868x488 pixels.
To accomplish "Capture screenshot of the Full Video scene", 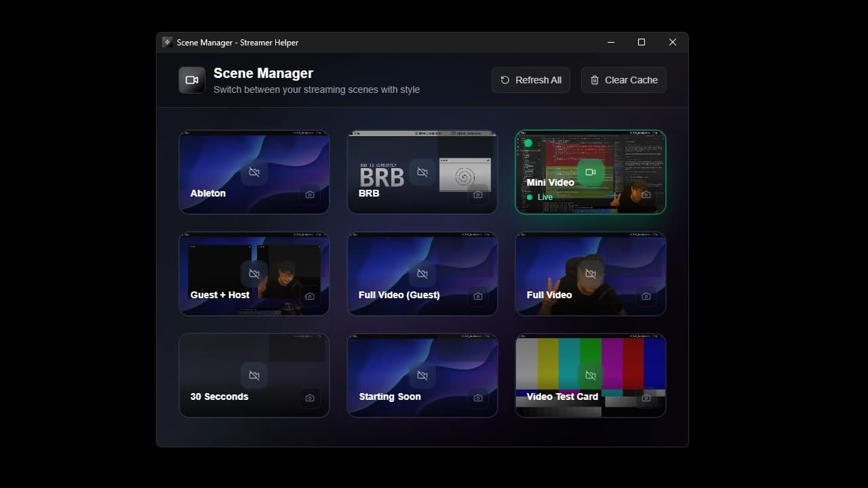I will (x=646, y=296).
